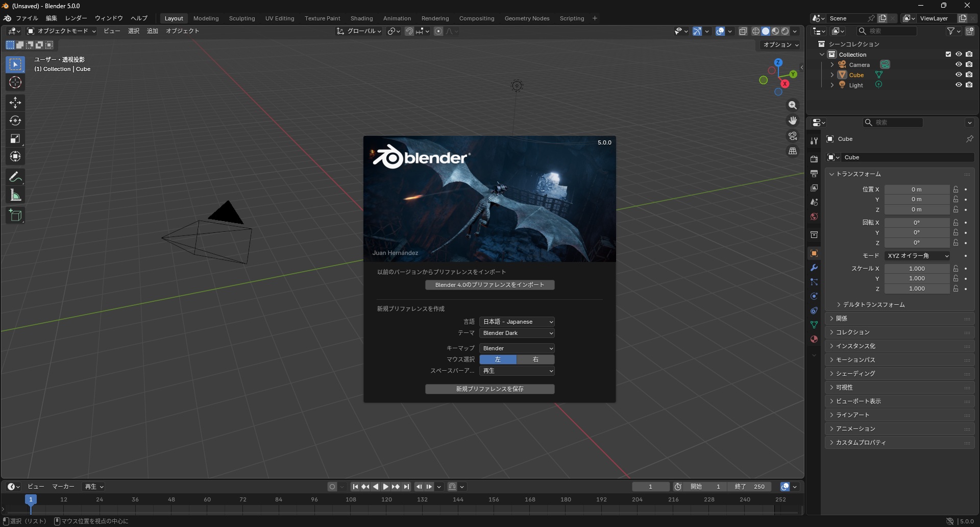
Task: Click the Blender 4.0プリファレンスをインポート button
Action: coord(489,284)
